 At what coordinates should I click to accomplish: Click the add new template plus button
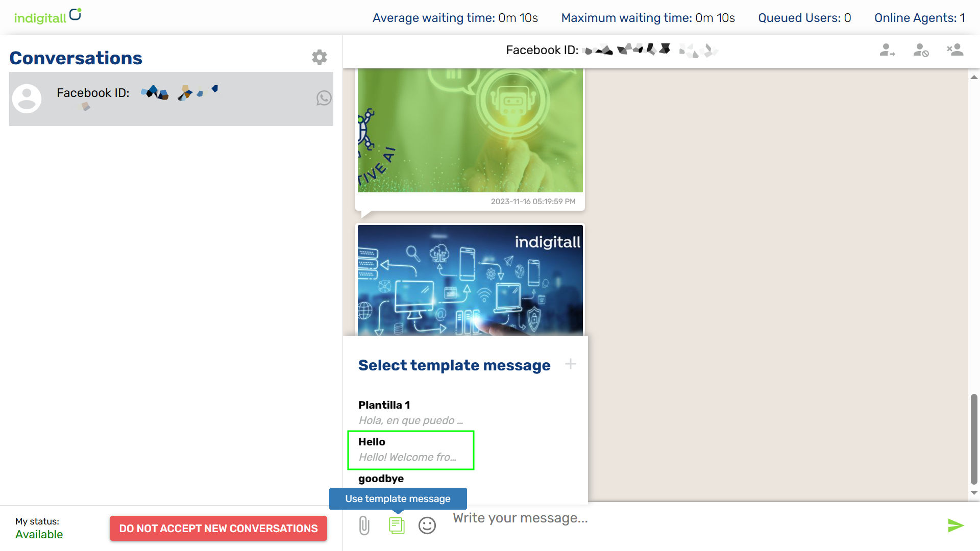[571, 363]
